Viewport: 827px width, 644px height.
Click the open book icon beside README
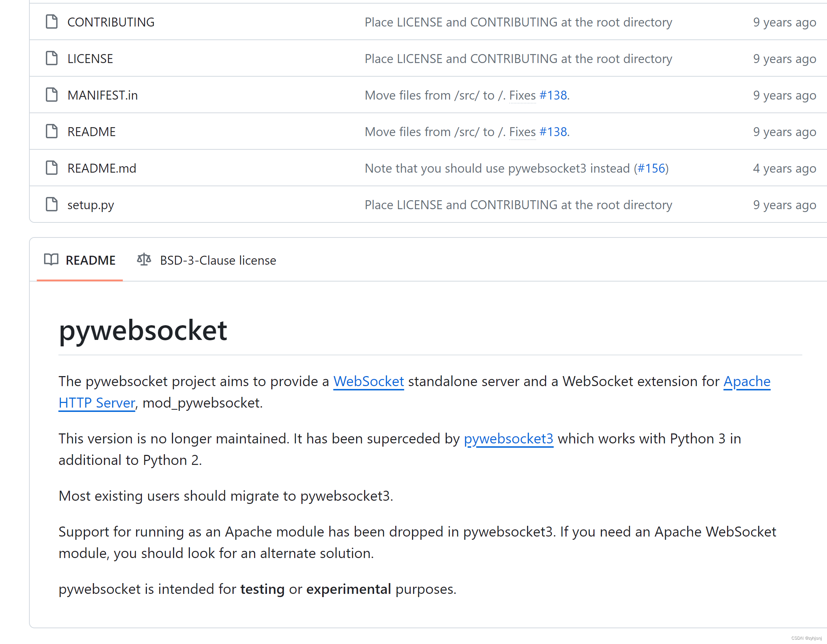(x=51, y=260)
